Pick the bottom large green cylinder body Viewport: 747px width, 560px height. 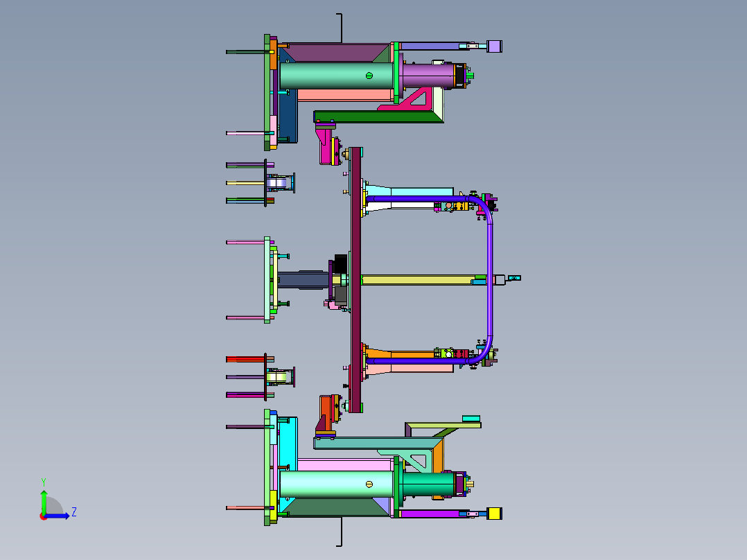tap(336, 484)
